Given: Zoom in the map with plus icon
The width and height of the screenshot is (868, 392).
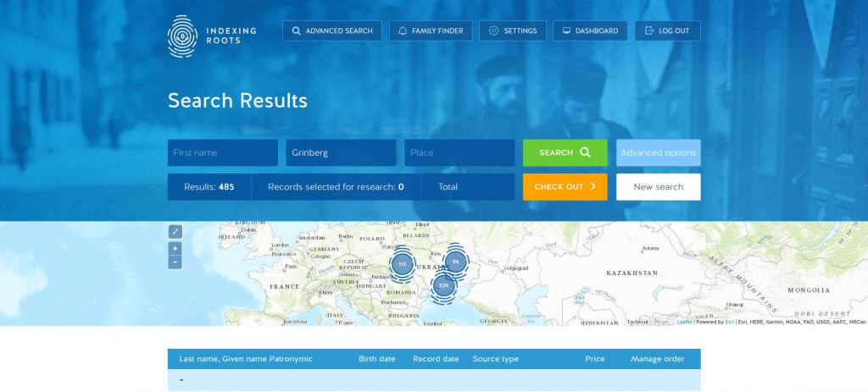Looking at the screenshot, I should [175, 249].
